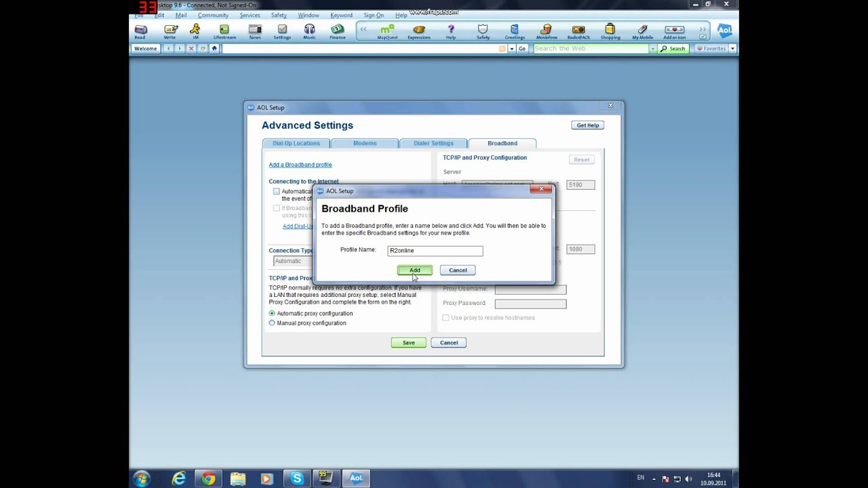Launch the IM icon

195,32
